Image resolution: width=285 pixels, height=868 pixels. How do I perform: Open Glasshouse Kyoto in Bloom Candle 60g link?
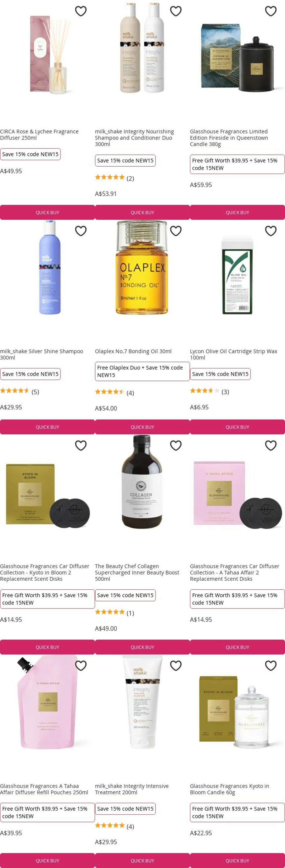coord(229,789)
